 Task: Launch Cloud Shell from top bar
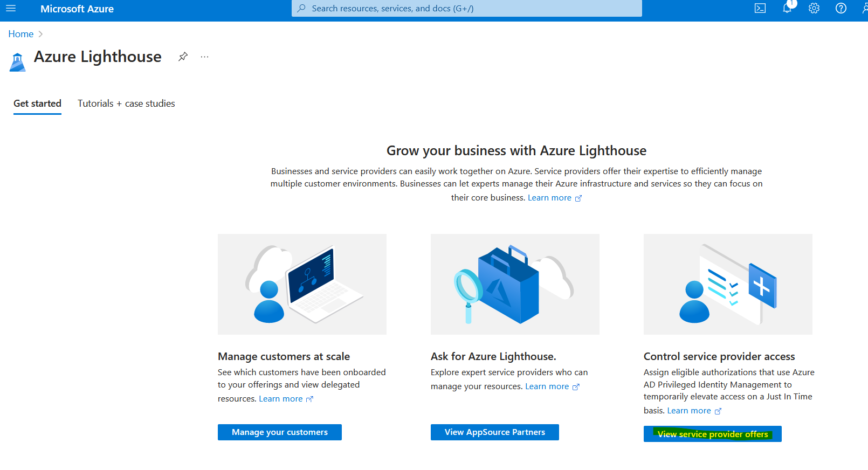pos(760,9)
